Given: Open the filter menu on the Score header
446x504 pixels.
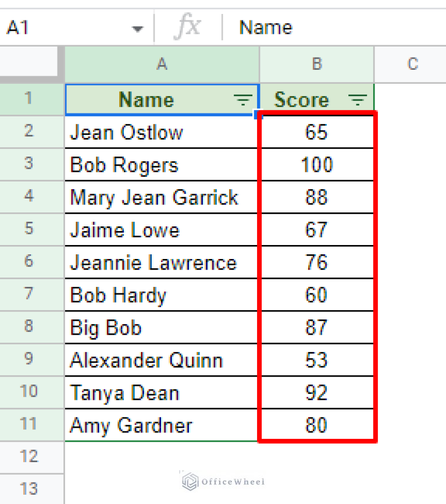Looking at the screenshot, I should click(x=357, y=100).
